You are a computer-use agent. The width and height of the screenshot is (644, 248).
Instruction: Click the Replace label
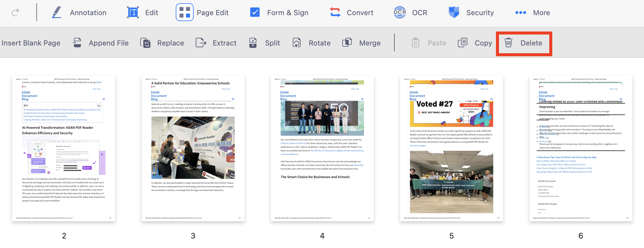[x=171, y=43]
